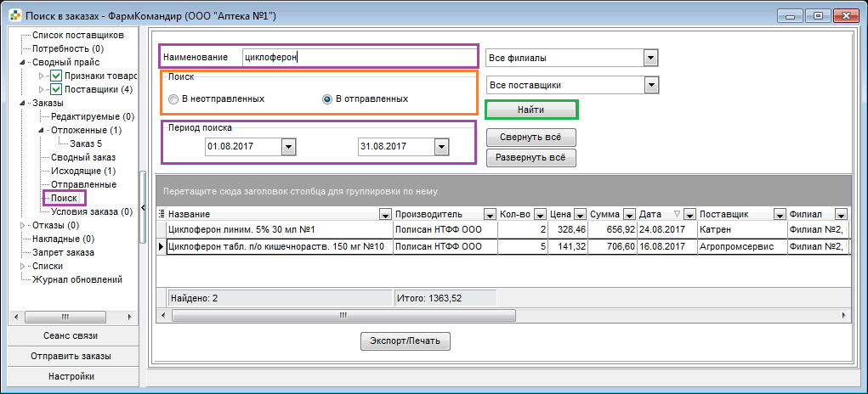
Task: Click the Наименование search input field
Action: pyautogui.click(x=358, y=57)
